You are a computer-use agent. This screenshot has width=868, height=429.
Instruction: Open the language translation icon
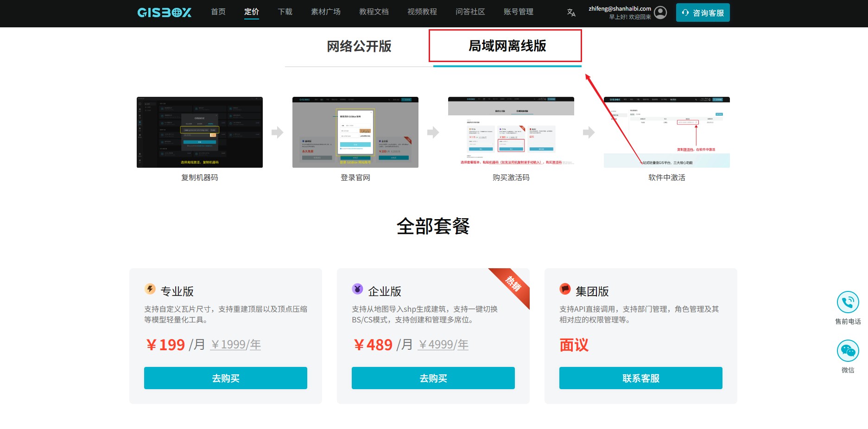(571, 13)
